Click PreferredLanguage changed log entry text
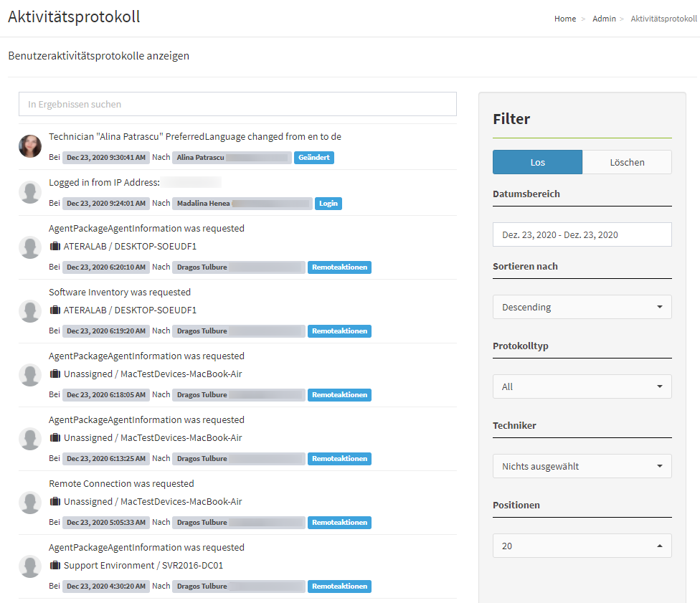The height and width of the screenshot is (603, 700). [x=195, y=136]
